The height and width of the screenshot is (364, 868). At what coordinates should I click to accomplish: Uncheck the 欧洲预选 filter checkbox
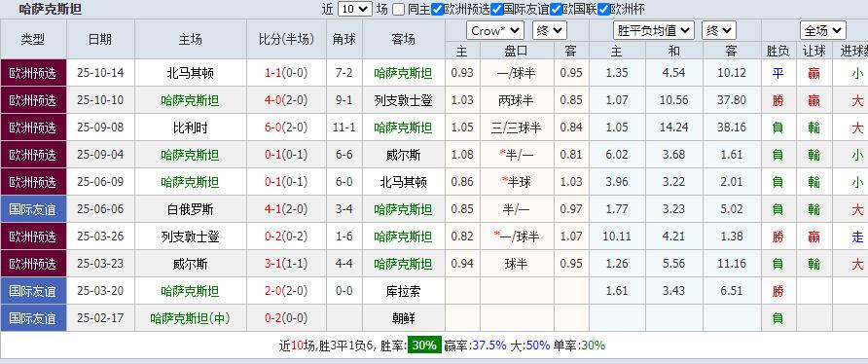click(437, 10)
